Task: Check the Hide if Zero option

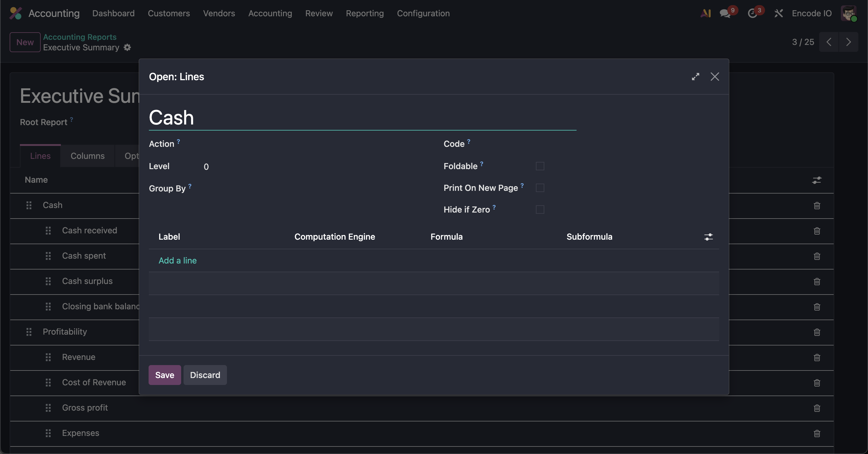Action: pos(540,210)
